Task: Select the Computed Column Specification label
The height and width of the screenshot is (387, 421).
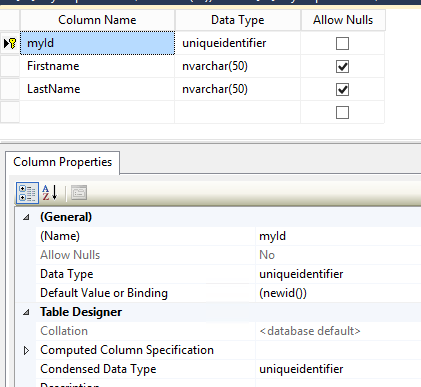Action: click(x=127, y=350)
